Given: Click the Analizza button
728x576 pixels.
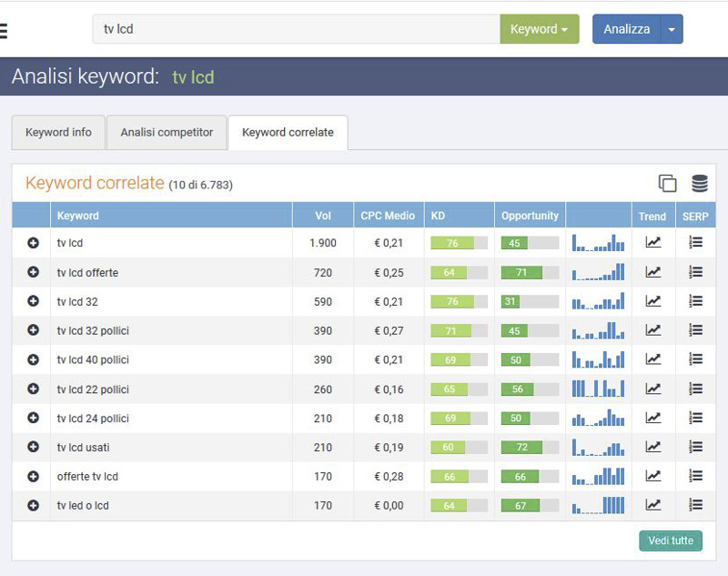Looking at the screenshot, I should click(627, 29).
